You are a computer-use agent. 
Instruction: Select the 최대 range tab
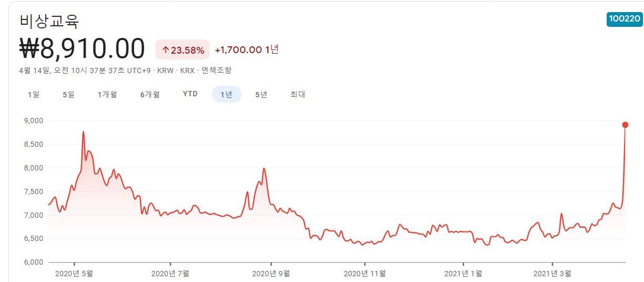pyautogui.click(x=298, y=95)
